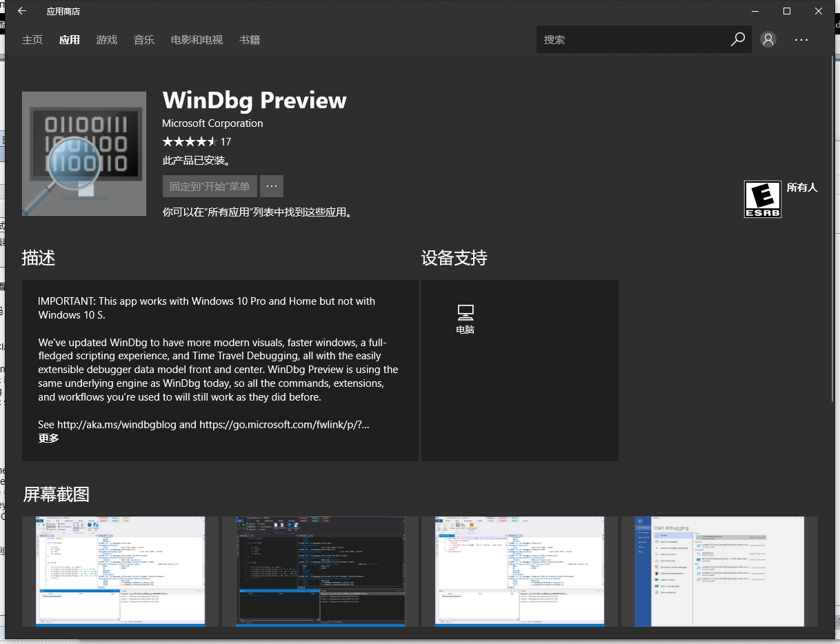
Task: Open the user account icon
Action: [768, 40]
